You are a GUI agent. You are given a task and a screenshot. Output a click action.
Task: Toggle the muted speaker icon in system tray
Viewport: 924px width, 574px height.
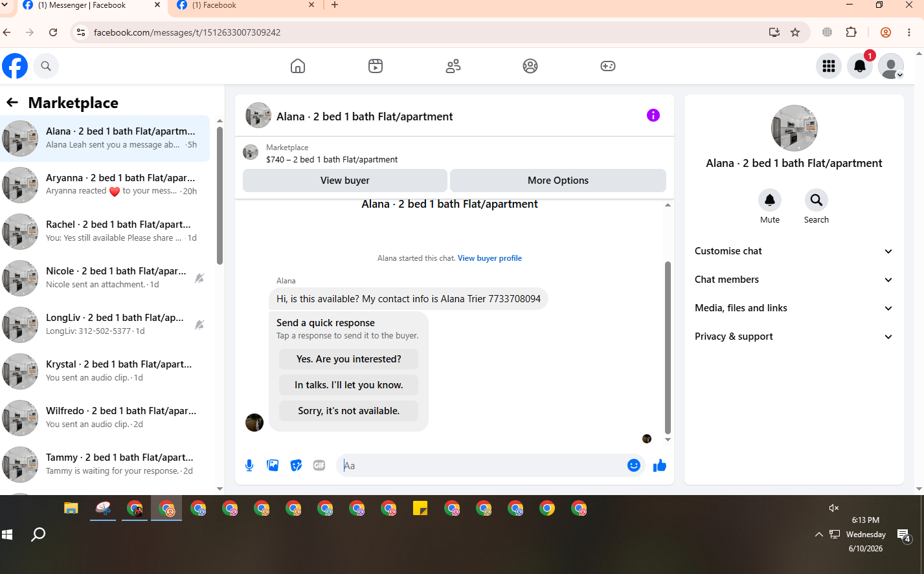coord(834,508)
